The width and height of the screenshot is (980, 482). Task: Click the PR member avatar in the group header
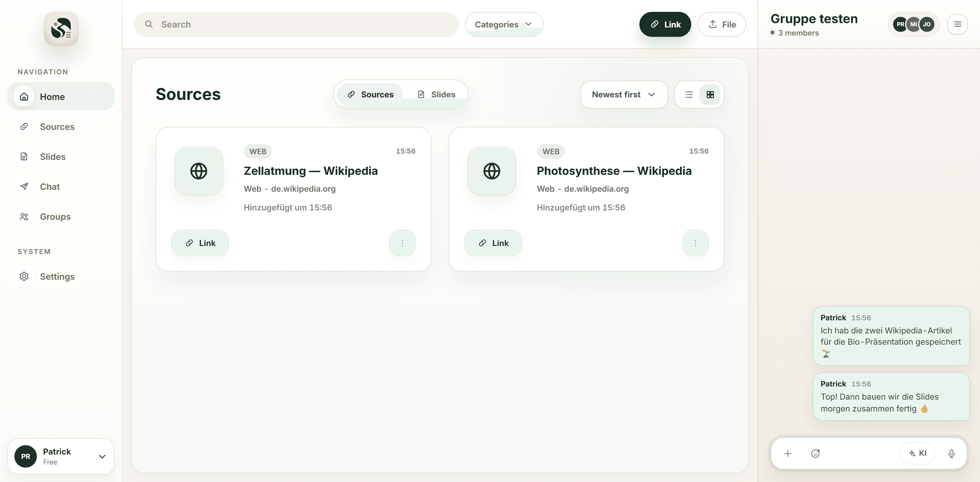point(899,24)
